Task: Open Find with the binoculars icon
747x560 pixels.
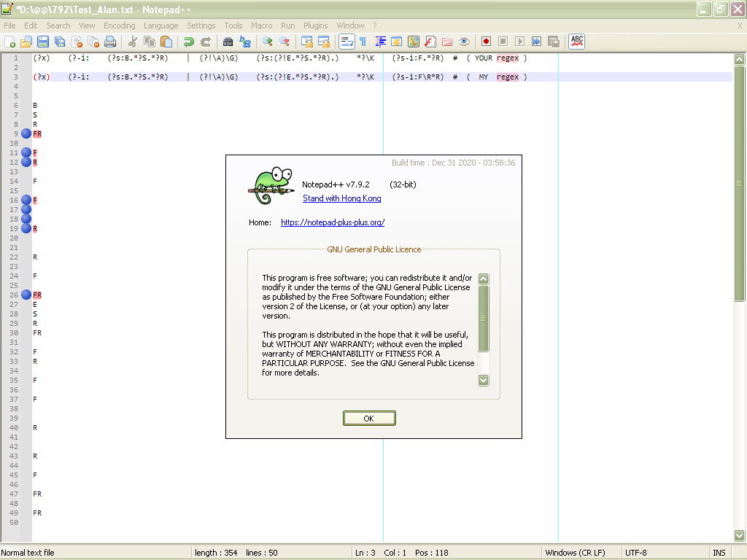Action: tap(228, 42)
